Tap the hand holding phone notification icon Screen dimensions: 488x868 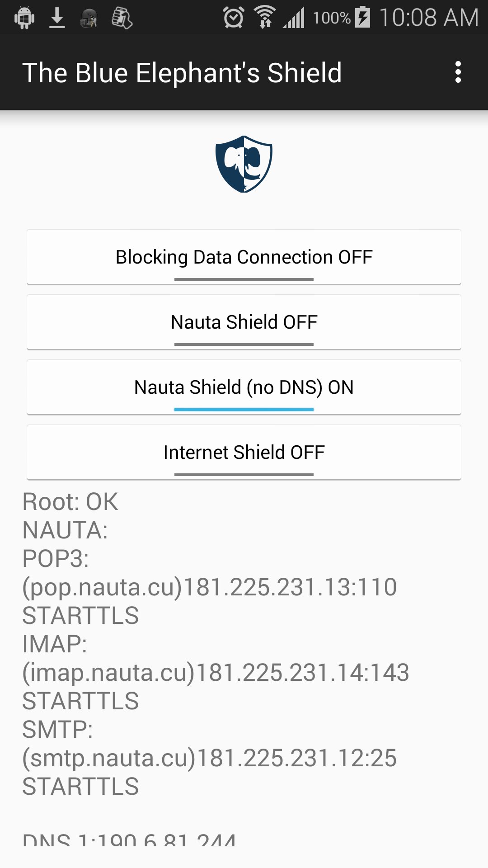[x=122, y=19]
